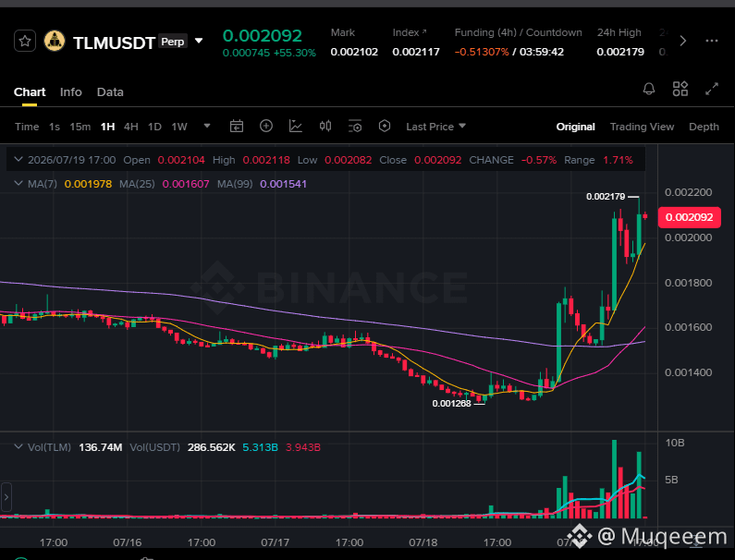The height and width of the screenshot is (560, 735).
Task: Click the Range value 1.71%
Action: coord(618,160)
